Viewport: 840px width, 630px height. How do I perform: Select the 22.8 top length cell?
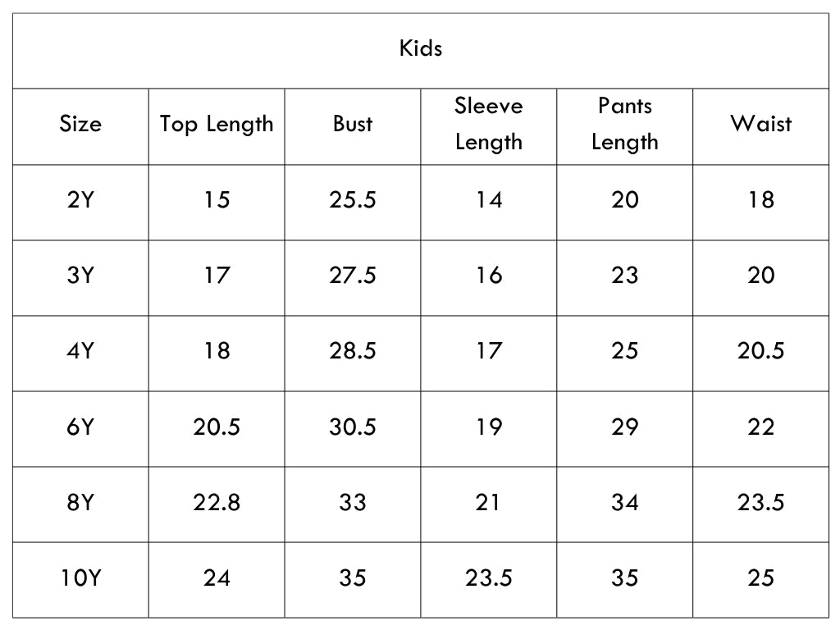217,503
